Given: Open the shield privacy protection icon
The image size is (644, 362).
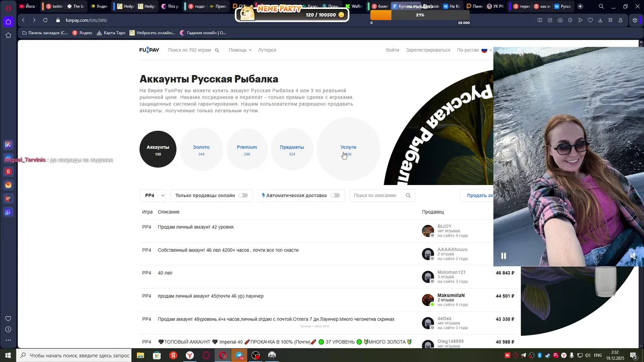Looking at the screenshot, I should click(x=570, y=20).
